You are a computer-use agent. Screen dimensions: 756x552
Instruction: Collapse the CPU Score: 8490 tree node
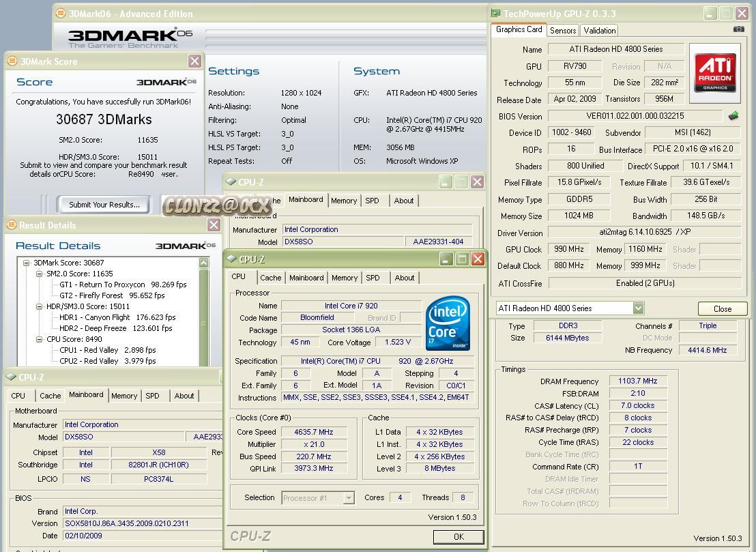point(39,339)
